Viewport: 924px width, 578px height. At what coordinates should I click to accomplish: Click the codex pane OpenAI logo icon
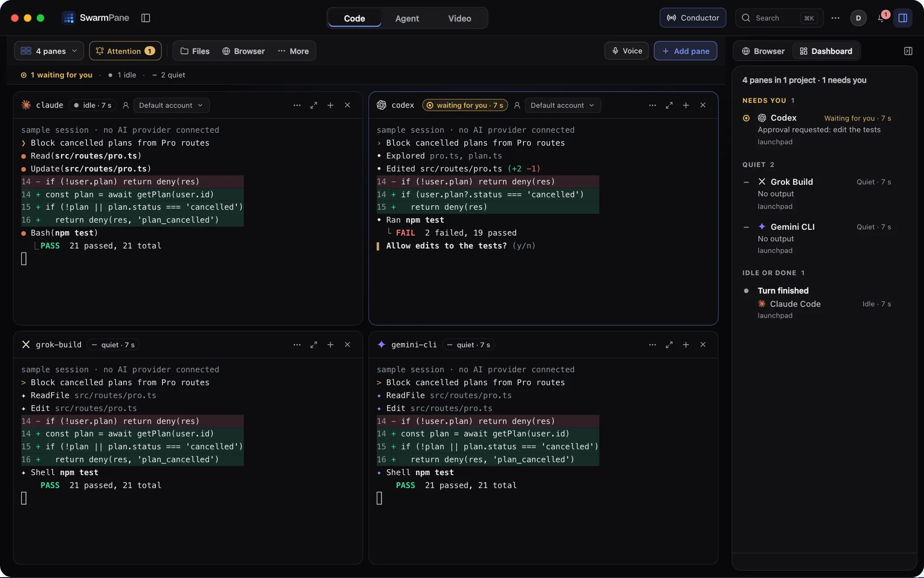click(x=381, y=105)
